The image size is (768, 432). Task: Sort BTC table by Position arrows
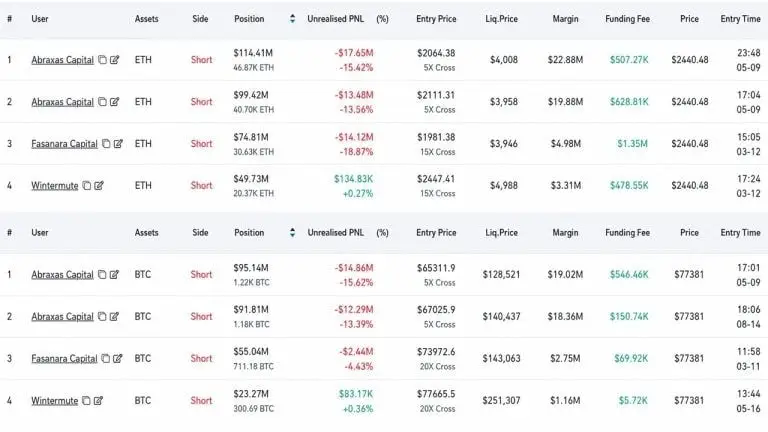click(x=292, y=232)
